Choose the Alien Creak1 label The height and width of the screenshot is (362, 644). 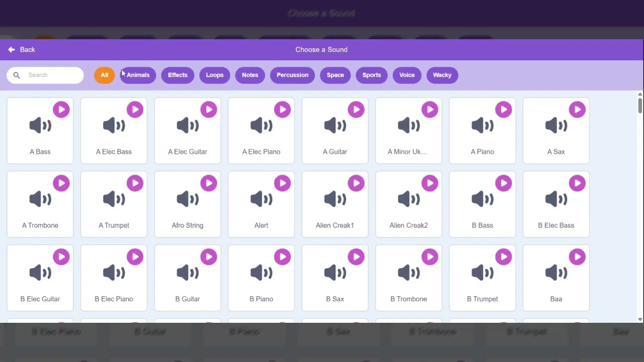tap(335, 225)
